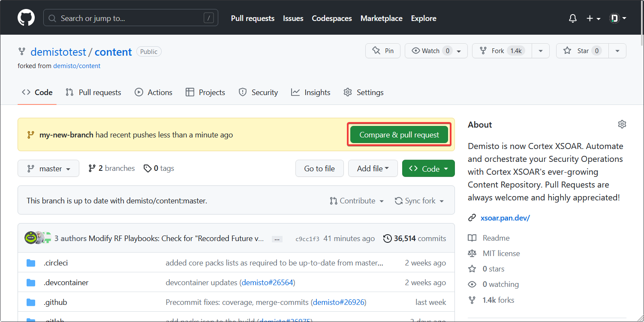Open commit hash c9cc1f3
This screenshot has width=644, height=322.
307,239
